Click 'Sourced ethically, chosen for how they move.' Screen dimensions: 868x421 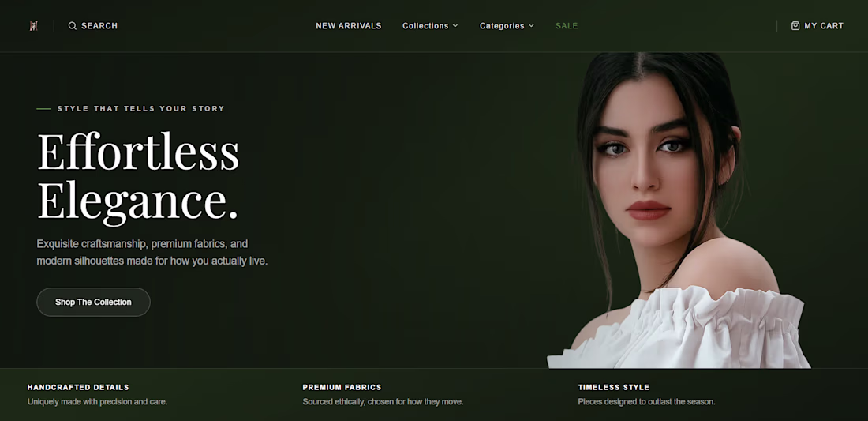383,401
